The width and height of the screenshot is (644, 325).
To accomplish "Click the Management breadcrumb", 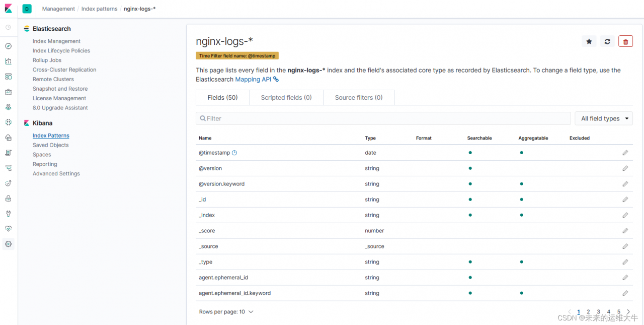I will point(58,9).
